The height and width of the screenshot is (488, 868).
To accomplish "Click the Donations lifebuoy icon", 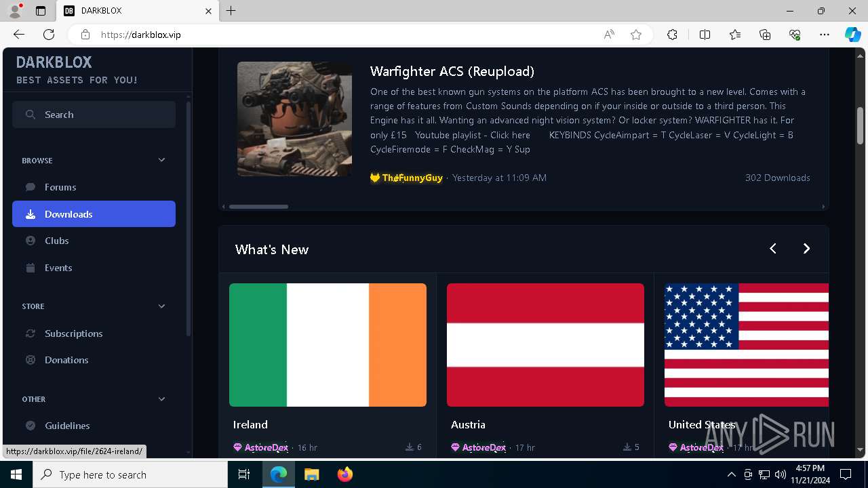I will click(31, 360).
